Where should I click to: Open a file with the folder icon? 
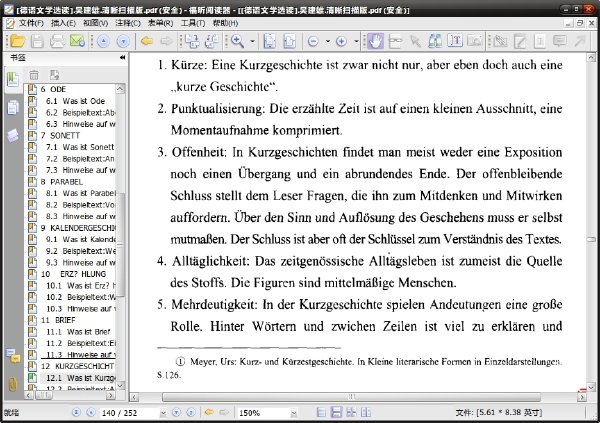17,41
